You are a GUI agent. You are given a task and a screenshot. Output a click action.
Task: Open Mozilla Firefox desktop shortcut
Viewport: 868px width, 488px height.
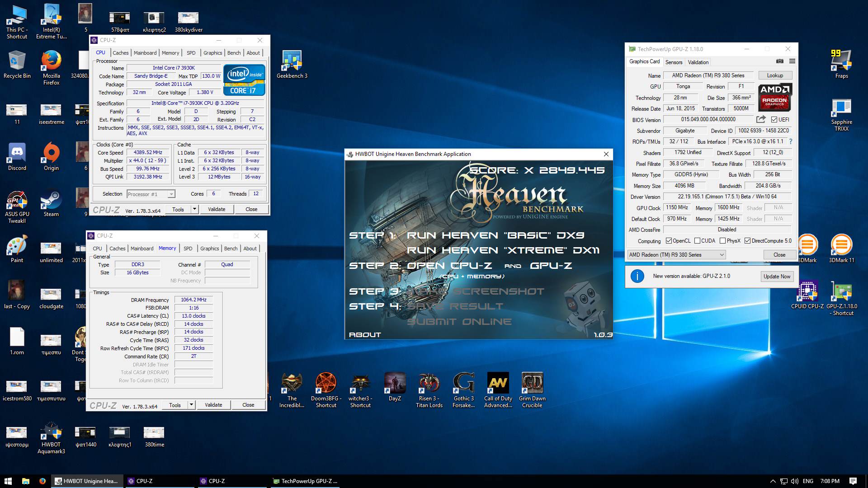pos(51,67)
